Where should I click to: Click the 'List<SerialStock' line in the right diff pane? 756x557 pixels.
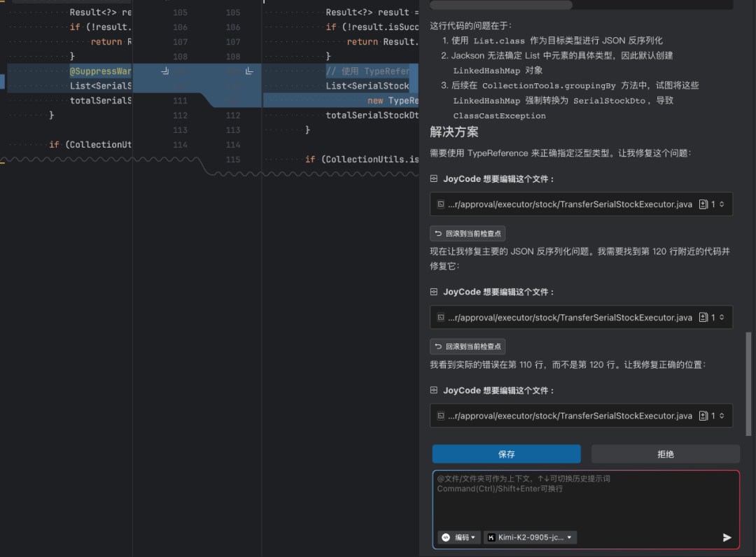tap(367, 86)
